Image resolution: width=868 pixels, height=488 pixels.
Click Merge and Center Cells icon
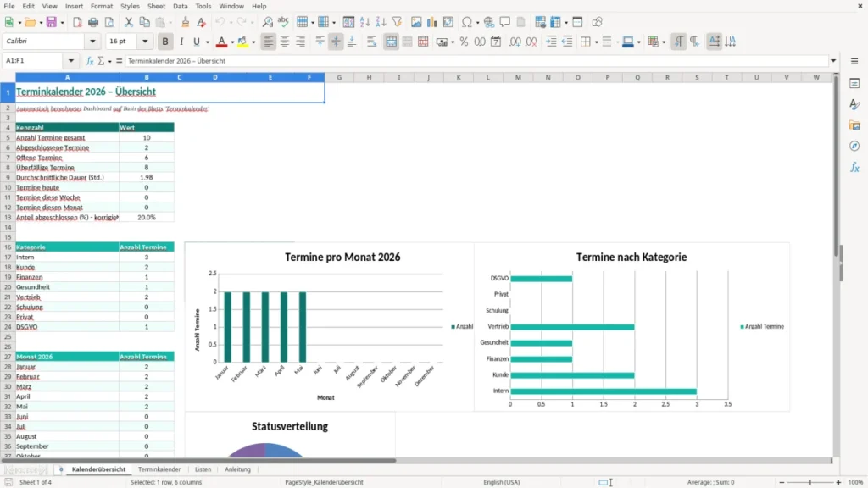coord(391,42)
